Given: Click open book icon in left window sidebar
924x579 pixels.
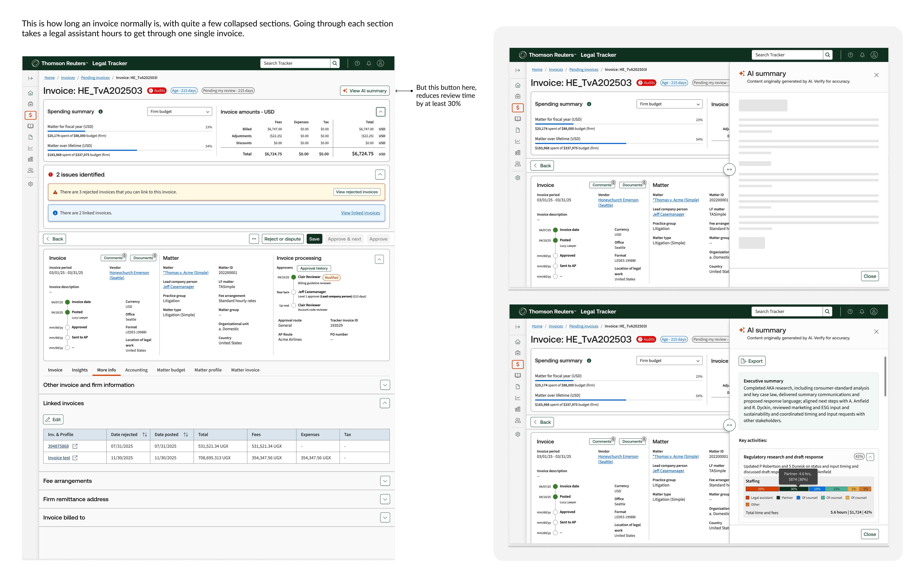Looking at the screenshot, I should (31, 126).
